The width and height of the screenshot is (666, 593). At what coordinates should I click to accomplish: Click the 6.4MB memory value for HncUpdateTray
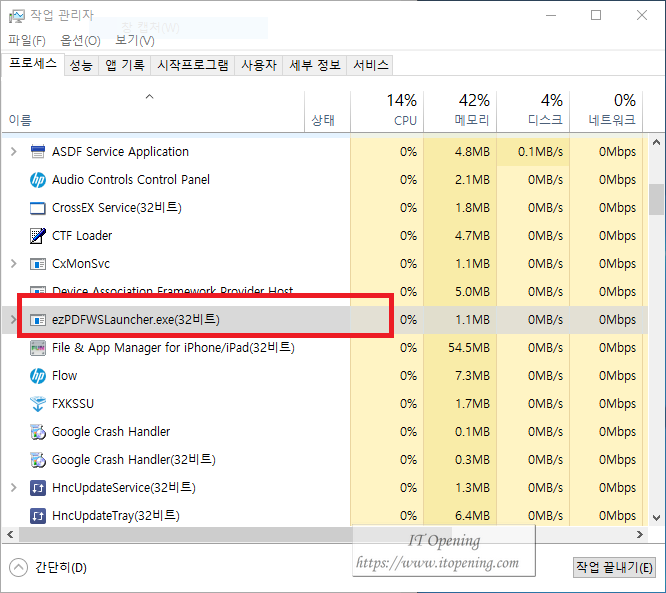click(472, 516)
